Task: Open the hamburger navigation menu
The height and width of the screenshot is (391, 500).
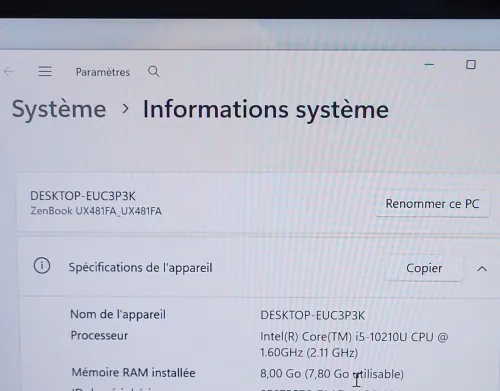Action: click(x=45, y=71)
